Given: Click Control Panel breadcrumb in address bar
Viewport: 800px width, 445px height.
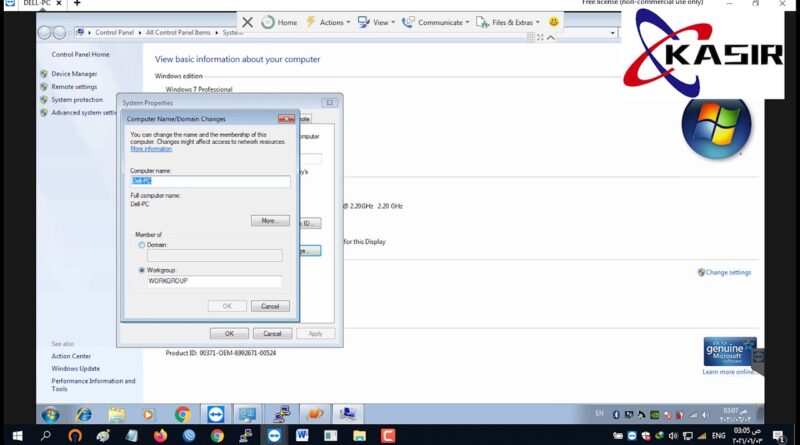Looking at the screenshot, I should tap(114, 32).
